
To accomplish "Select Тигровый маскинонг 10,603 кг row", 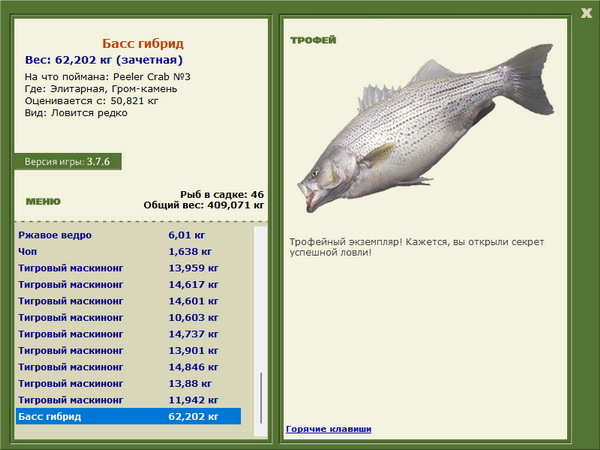I will pos(129,317).
